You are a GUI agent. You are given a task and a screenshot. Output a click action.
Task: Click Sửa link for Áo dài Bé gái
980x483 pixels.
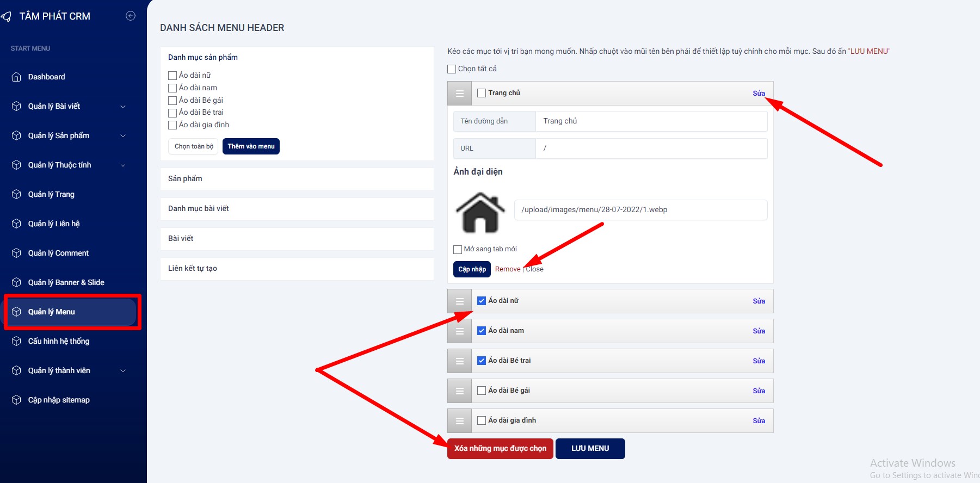click(759, 391)
